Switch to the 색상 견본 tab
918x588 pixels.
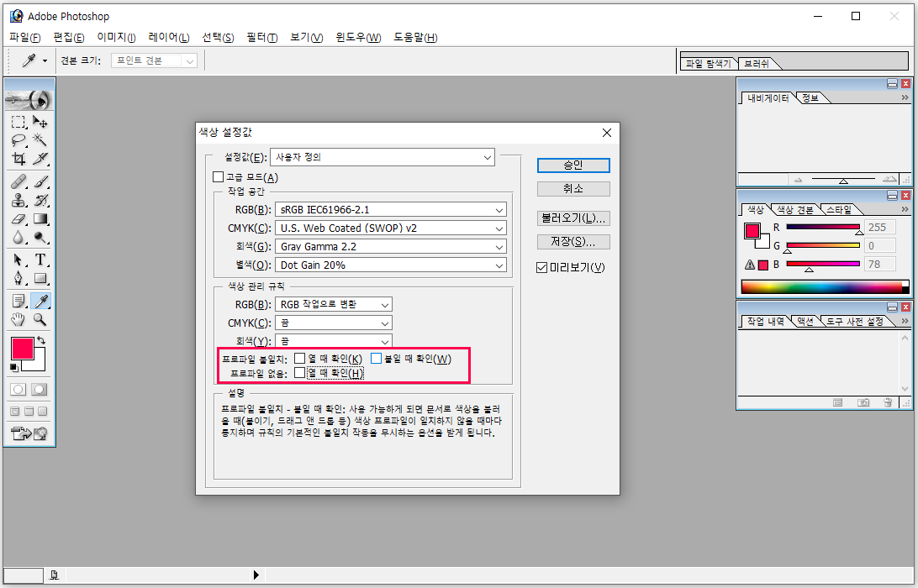[794, 209]
